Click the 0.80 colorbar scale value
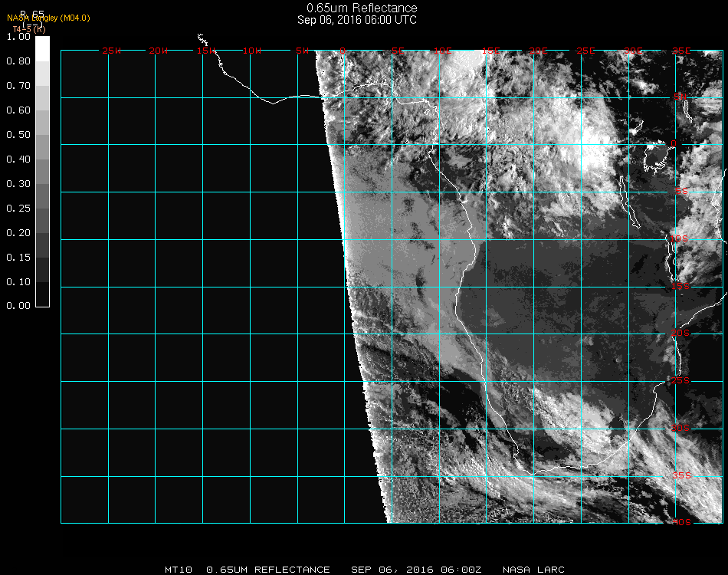Viewport: 728px width, 575px height. point(18,61)
